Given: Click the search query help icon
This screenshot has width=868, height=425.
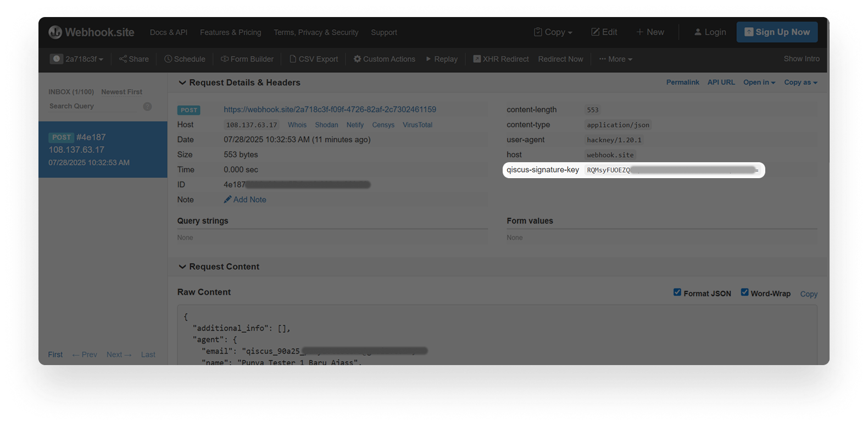Looking at the screenshot, I should point(147,107).
